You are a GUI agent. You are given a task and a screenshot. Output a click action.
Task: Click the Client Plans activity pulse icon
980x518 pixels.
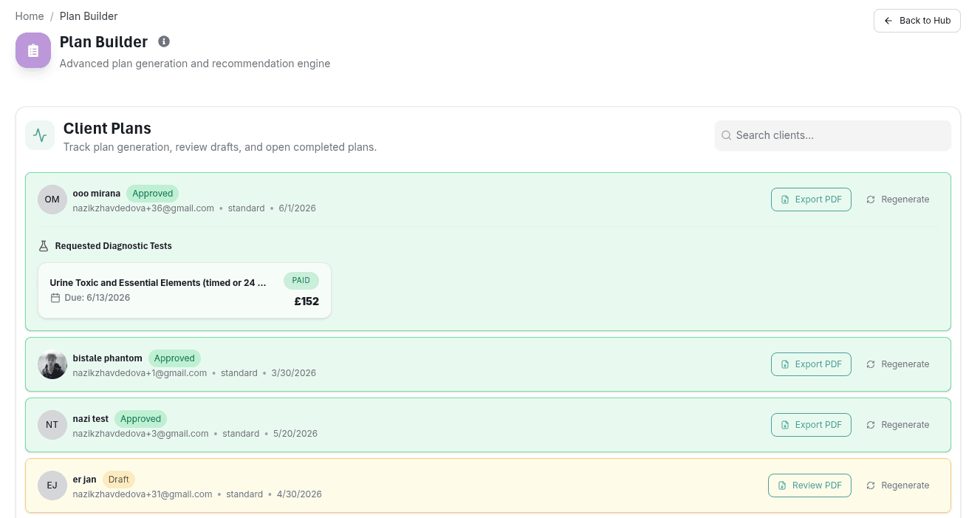(x=40, y=135)
